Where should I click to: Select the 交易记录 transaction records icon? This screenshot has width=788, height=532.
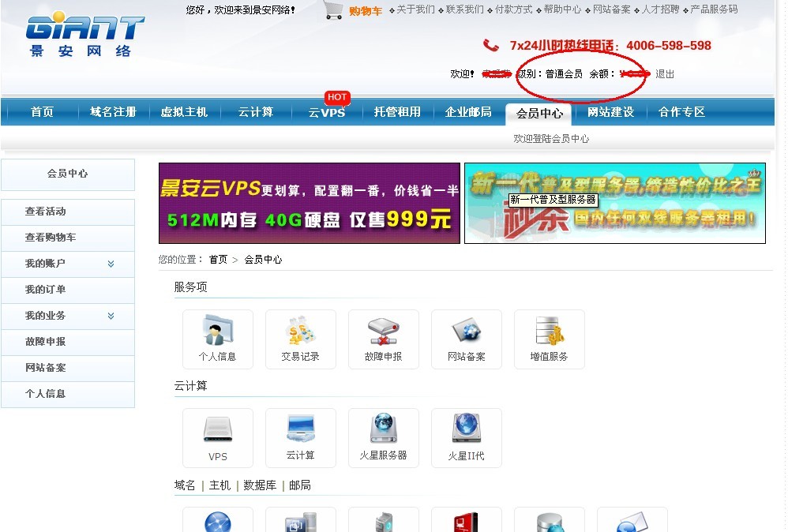301,339
